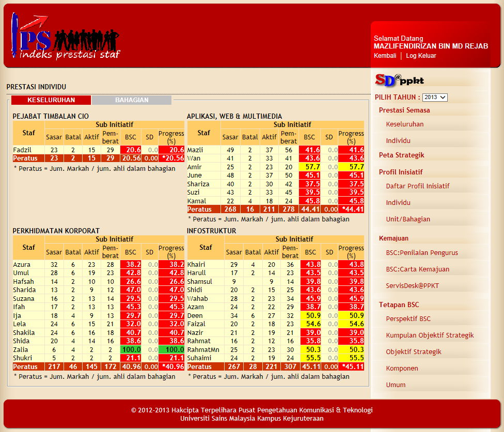Open the PILIH TAHUN year dropdown
The height and width of the screenshot is (432, 504).
(434, 98)
